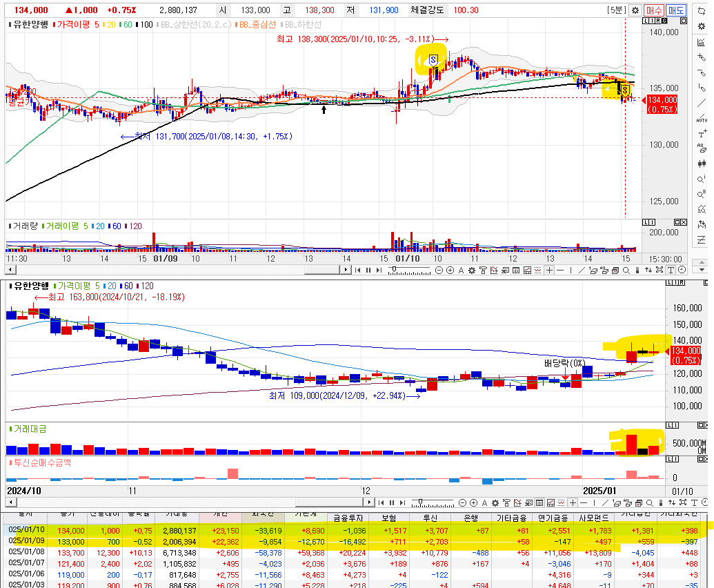Select the add crosshair line drawing tool in sidebar

(x=702, y=57)
